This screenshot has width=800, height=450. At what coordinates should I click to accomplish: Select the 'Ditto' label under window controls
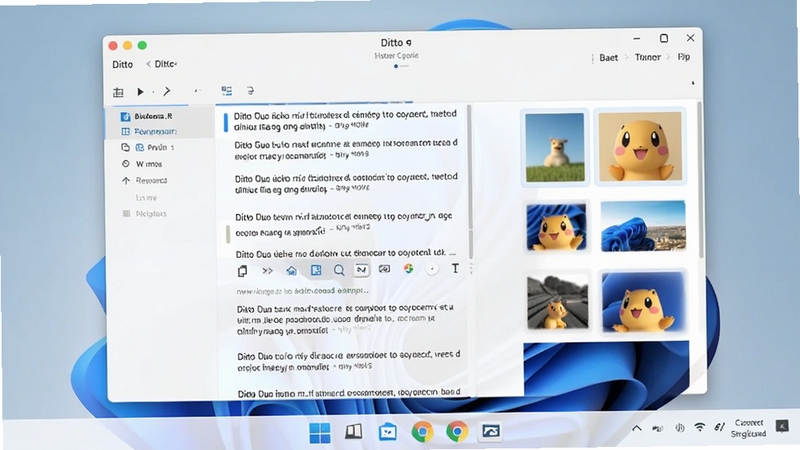pyautogui.click(x=122, y=64)
